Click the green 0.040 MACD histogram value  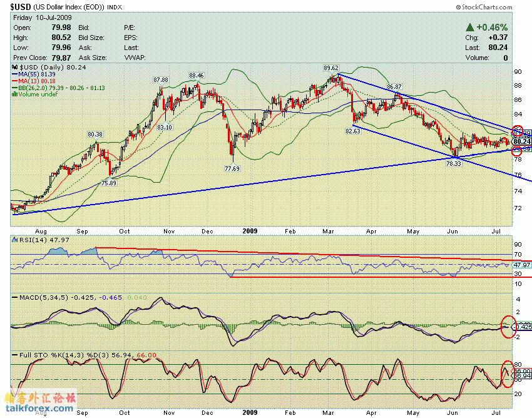click(136, 298)
